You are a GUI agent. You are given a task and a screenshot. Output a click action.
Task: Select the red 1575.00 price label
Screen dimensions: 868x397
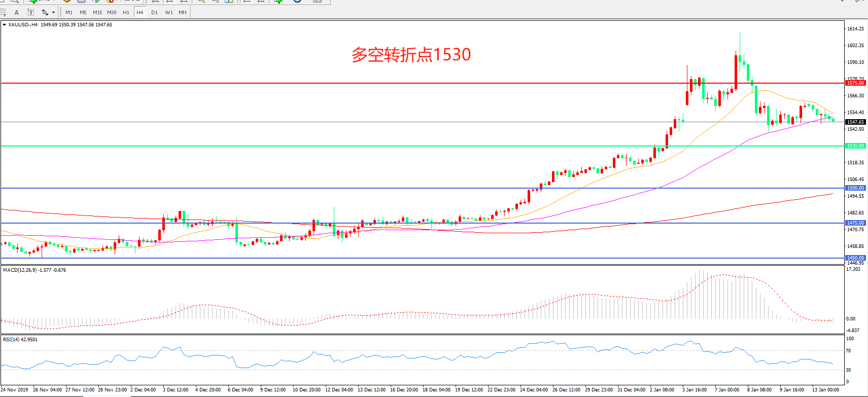pos(855,83)
